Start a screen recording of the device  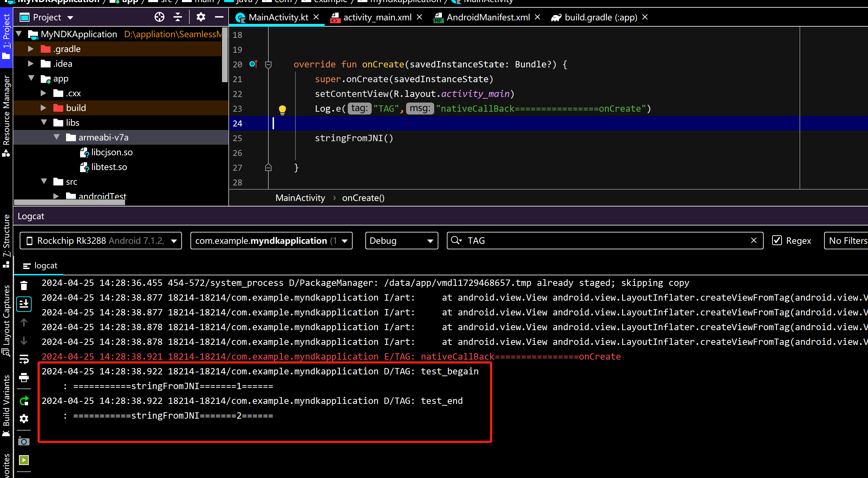tap(24, 460)
